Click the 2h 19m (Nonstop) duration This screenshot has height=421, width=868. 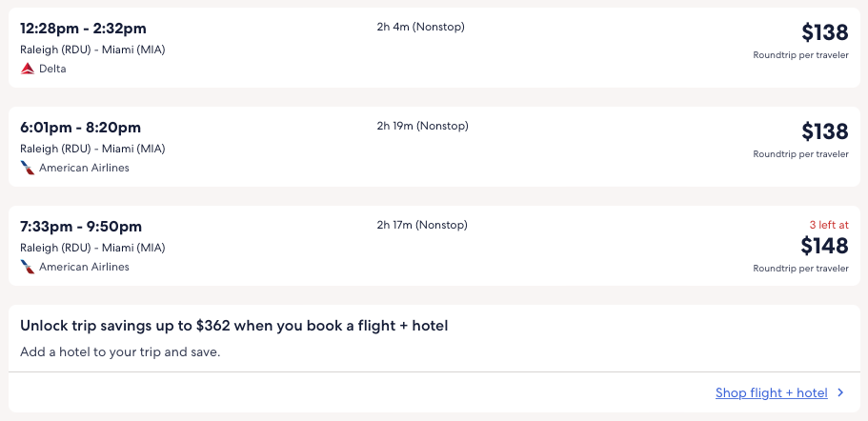point(422,126)
